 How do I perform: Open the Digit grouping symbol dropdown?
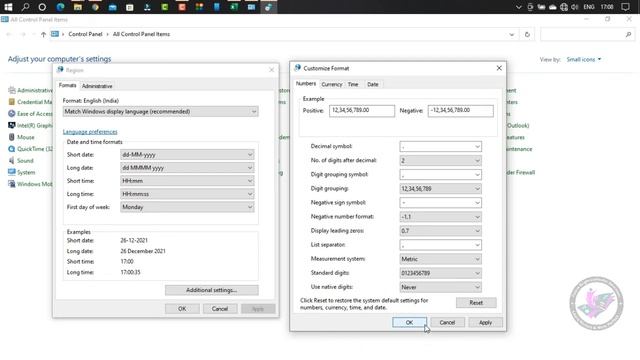coord(440,175)
